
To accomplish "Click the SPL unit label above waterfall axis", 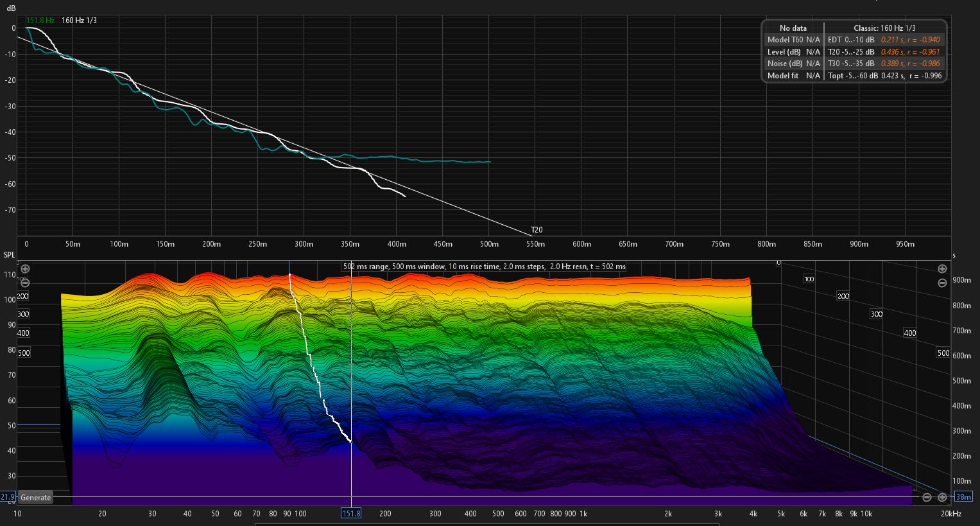I will (9, 255).
